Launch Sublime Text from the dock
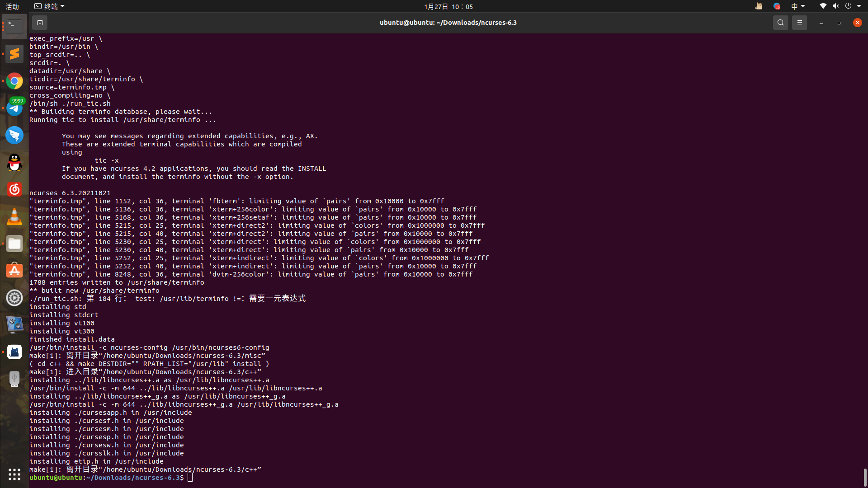Viewport: 868px width, 488px height. click(14, 54)
